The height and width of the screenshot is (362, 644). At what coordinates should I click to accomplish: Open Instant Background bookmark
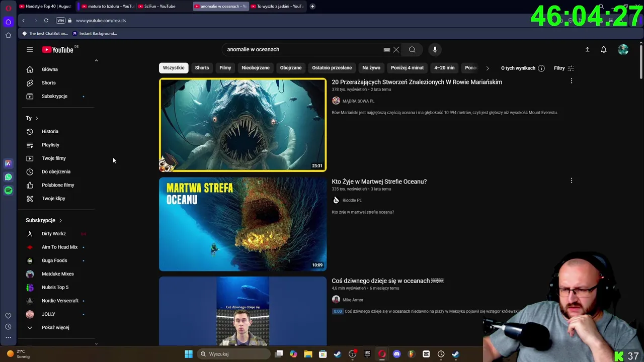[95, 33]
